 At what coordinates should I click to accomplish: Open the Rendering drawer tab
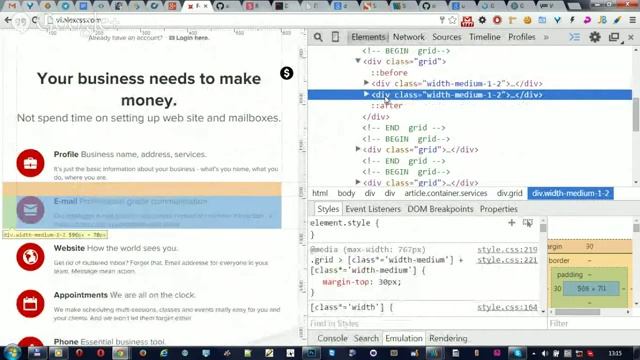[x=448, y=338]
